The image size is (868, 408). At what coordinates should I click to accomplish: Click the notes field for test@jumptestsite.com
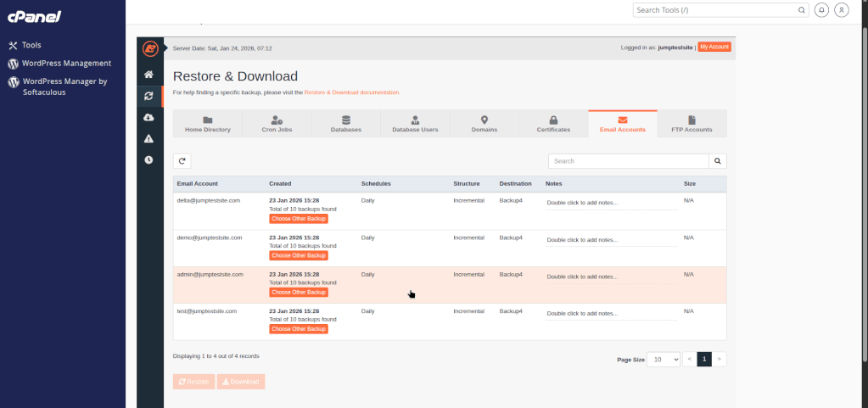point(611,313)
